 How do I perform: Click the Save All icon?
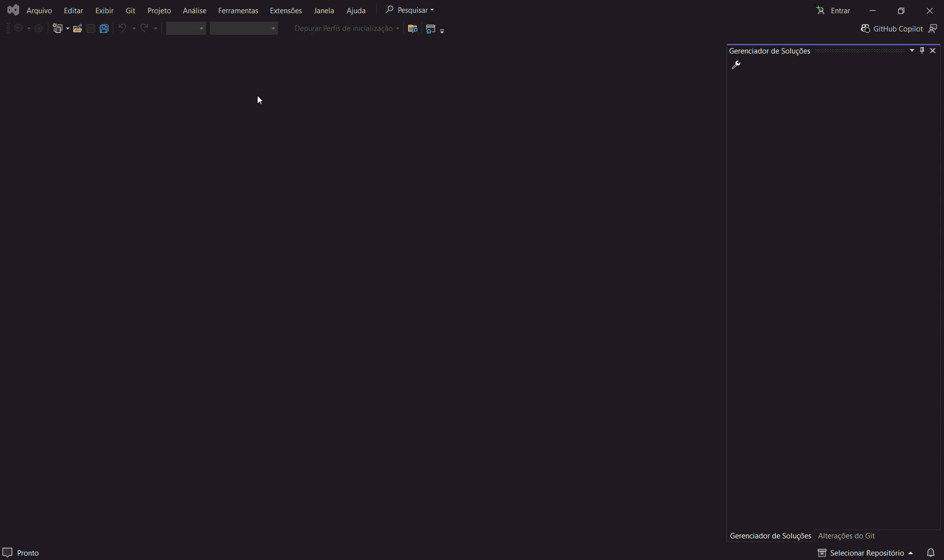pos(104,28)
